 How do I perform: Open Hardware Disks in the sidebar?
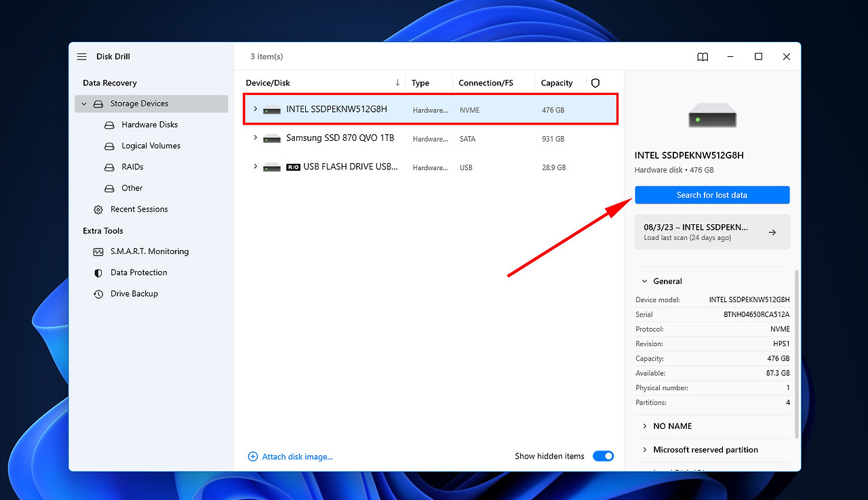point(150,125)
